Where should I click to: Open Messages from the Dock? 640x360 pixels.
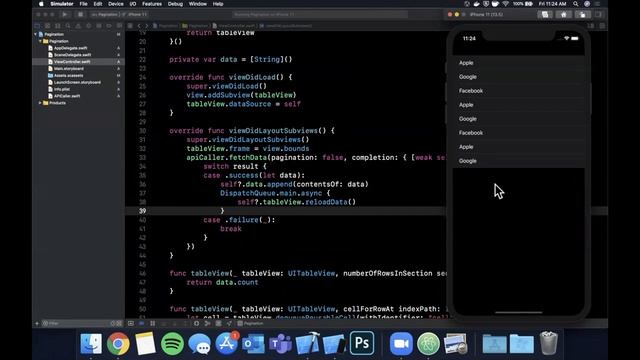(199, 343)
